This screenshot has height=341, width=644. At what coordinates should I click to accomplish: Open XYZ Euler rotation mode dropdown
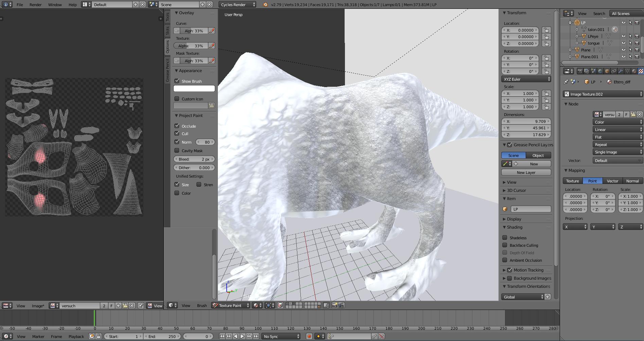526,79
